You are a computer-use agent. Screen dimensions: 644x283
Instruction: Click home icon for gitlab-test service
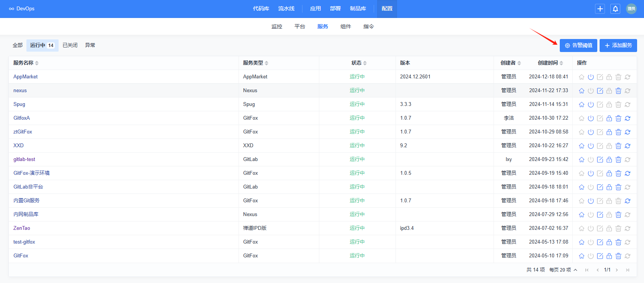582,159
